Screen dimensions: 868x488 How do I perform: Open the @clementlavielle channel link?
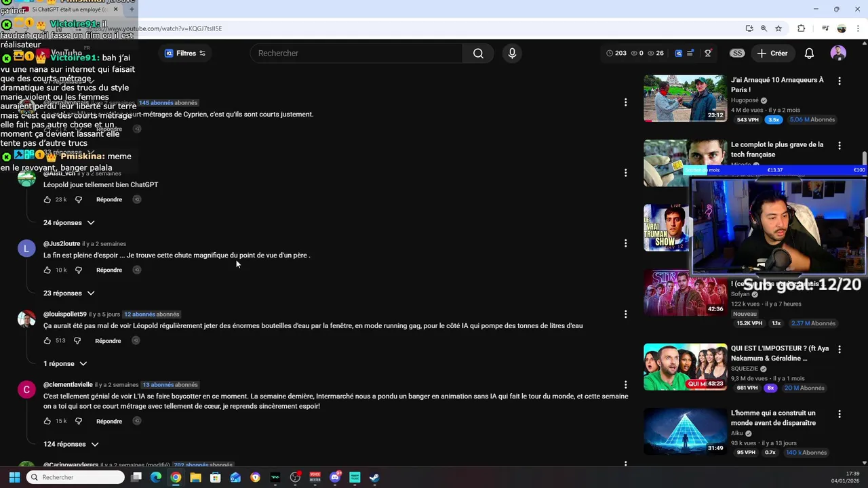coord(68,385)
